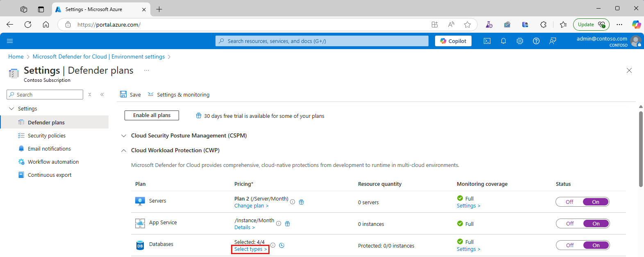The height and width of the screenshot is (257, 644).
Task: Open the ellipsis menu beside Defender plans title
Action: [146, 70]
